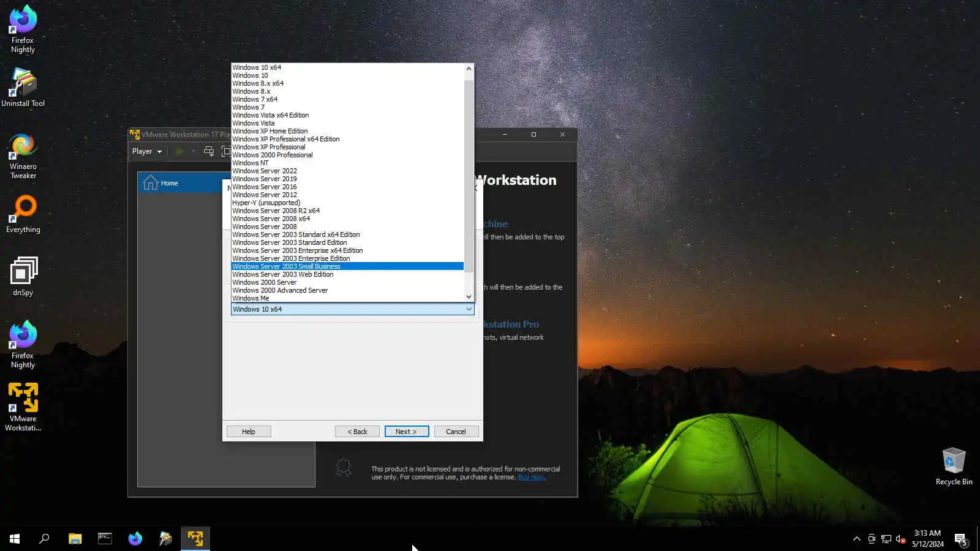
Task: Pick Windows Me from the list
Action: [x=347, y=298]
